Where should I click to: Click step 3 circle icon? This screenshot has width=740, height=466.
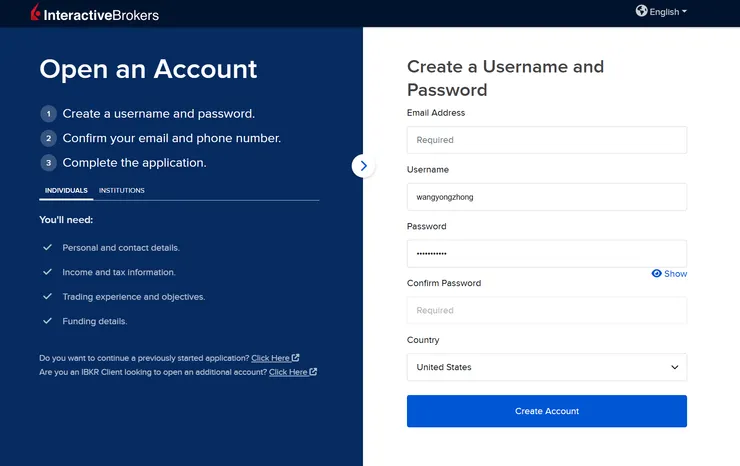tap(48, 163)
